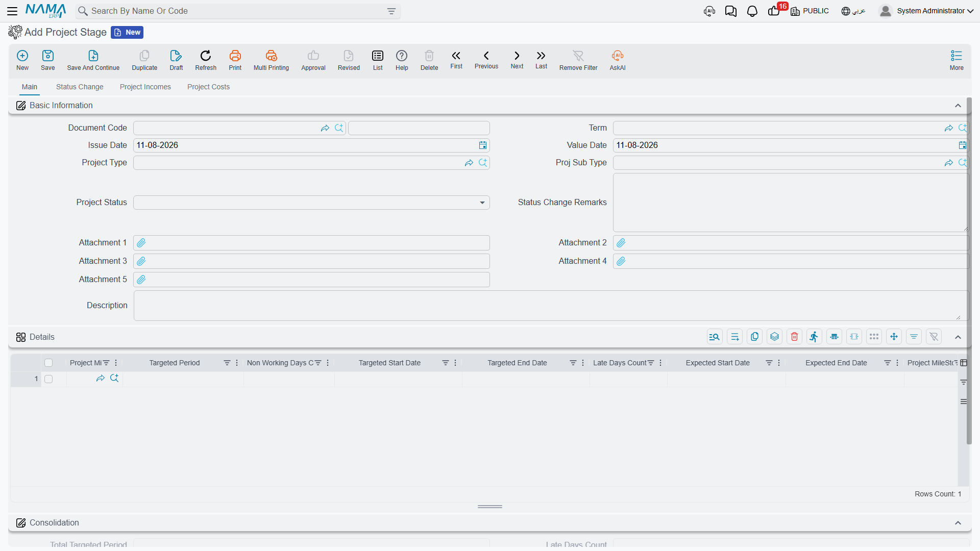980x551 pixels.
Task: Open search filter options in search bar
Action: click(391, 11)
